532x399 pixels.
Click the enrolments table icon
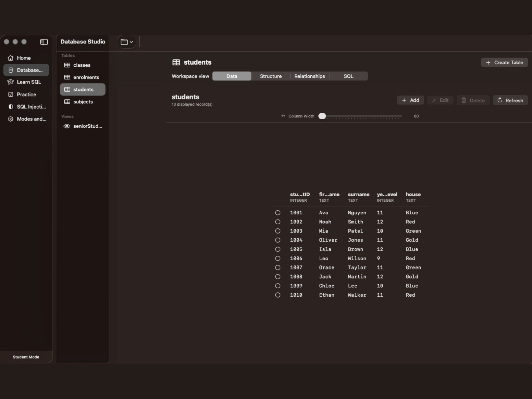point(67,77)
